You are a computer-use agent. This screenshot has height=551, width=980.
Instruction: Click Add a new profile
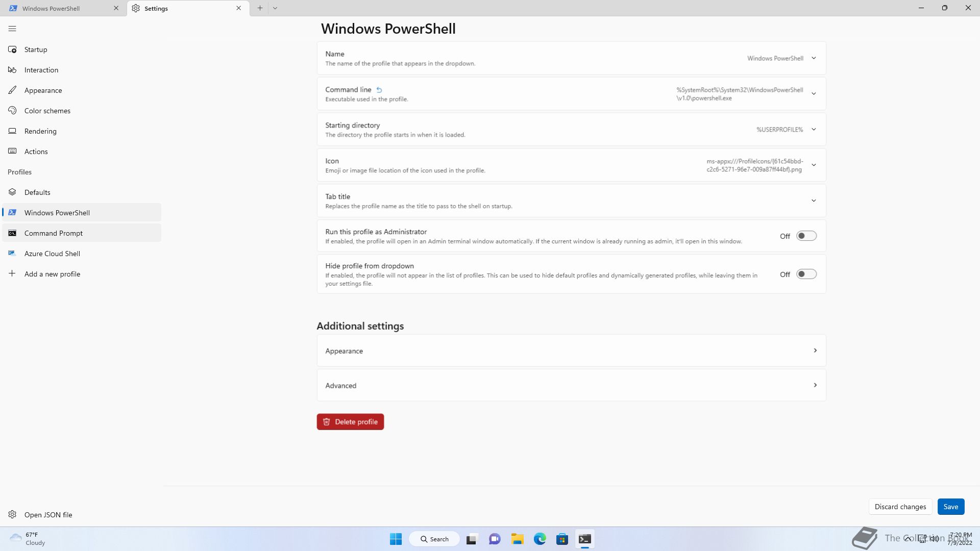[82, 274]
